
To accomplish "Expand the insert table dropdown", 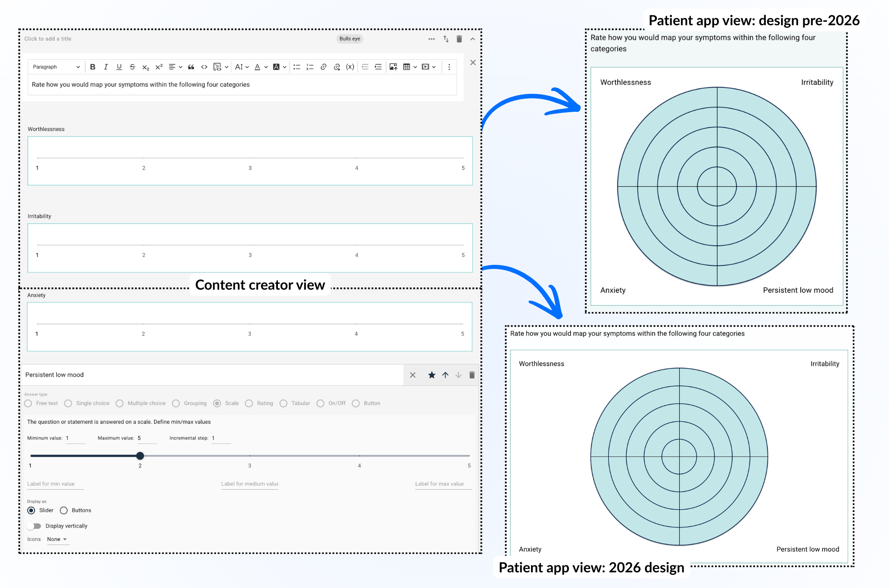I will (415, 67).
